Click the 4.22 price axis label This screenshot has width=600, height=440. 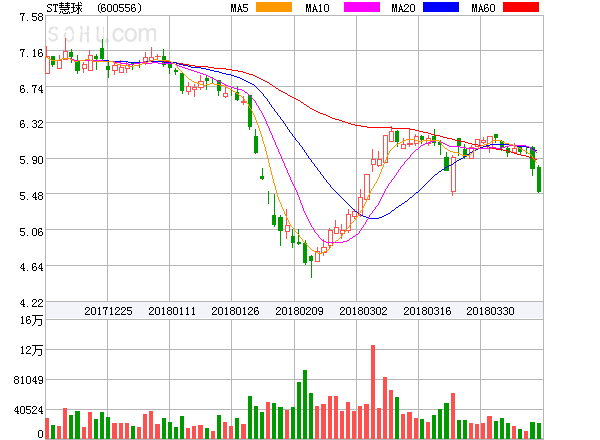tap(31, 303)
